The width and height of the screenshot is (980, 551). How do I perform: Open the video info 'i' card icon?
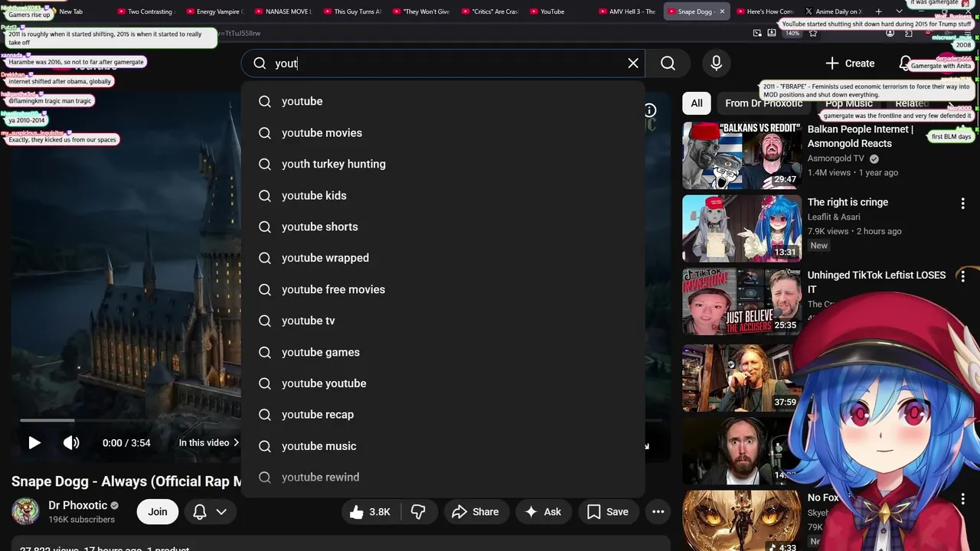pyautogui.click(x=649, y=110)
